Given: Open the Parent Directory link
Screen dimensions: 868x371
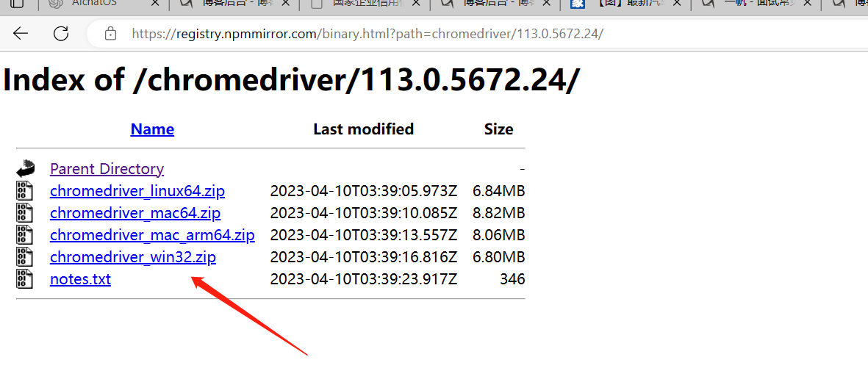Looking at the screenshot, I should point(107,168).
